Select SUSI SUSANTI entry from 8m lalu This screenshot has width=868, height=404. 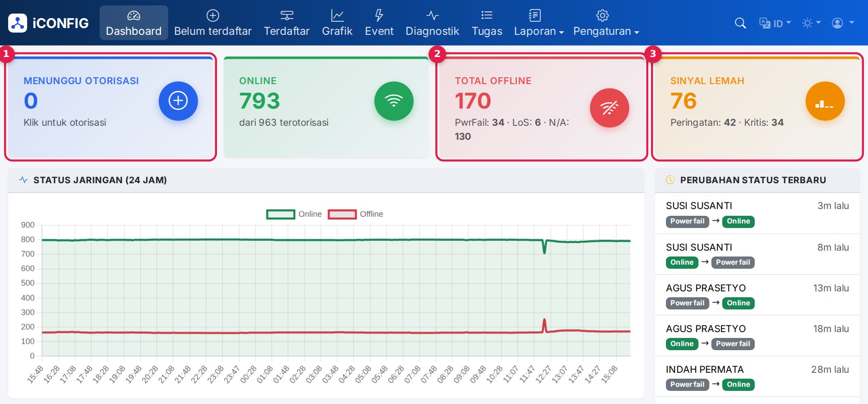(x=757, y=254)
